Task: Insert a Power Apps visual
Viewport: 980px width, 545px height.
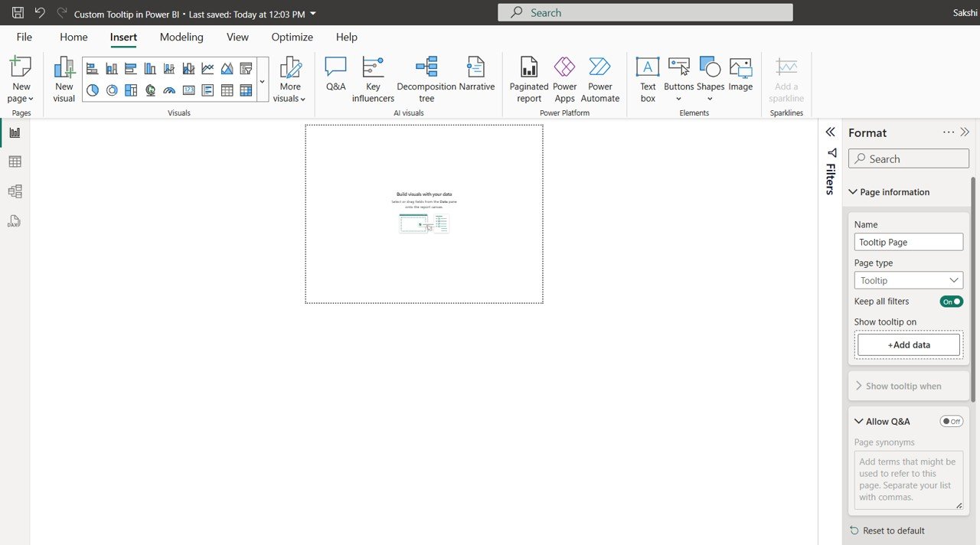Action: point(564,80)
